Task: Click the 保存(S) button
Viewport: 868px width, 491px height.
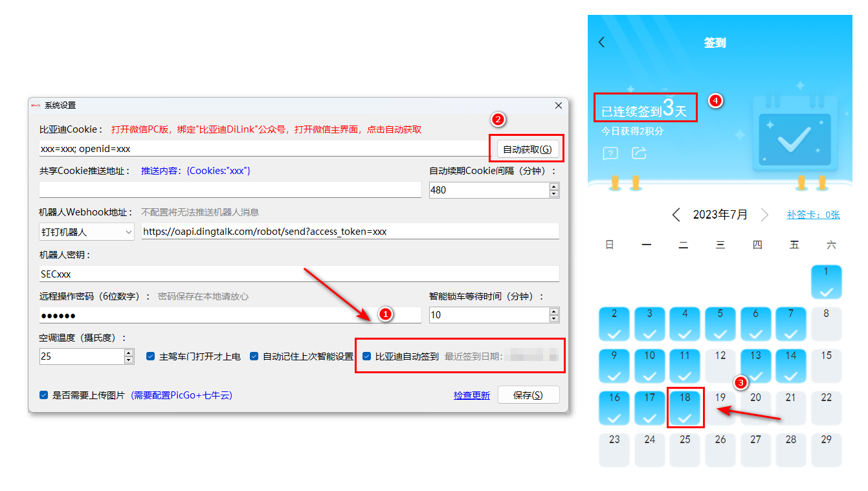Action: [x=528, y=395]
